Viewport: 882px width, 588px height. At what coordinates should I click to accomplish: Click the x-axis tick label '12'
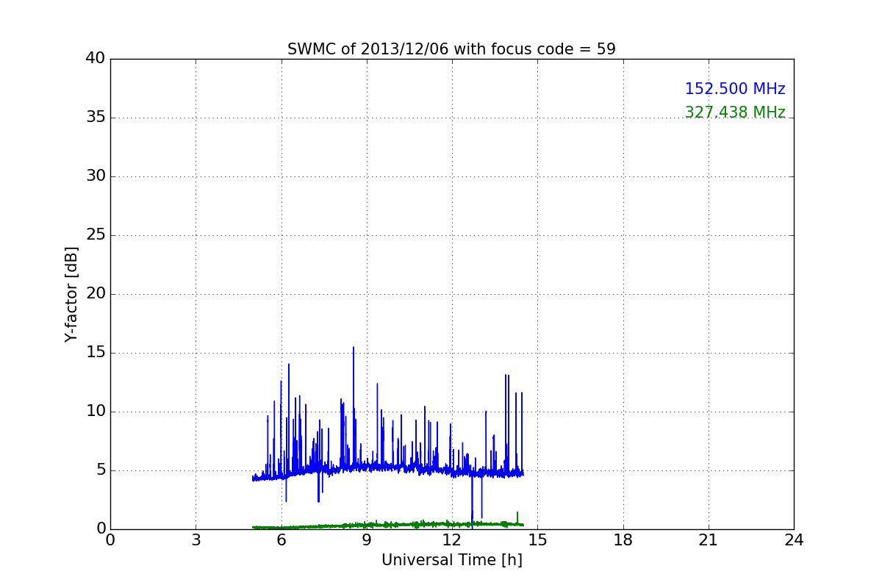(x=452, y=540)
